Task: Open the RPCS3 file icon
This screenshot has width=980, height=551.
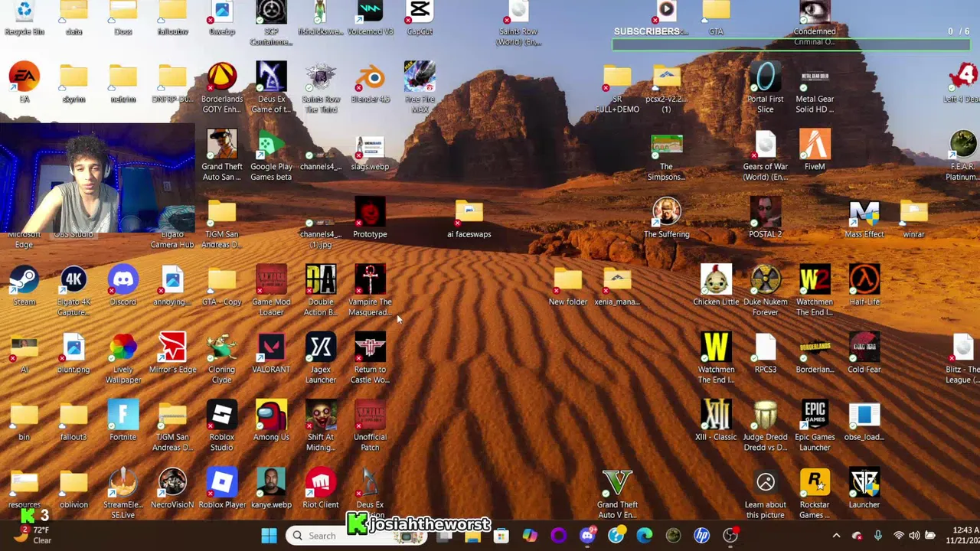Action: [766, 354]
